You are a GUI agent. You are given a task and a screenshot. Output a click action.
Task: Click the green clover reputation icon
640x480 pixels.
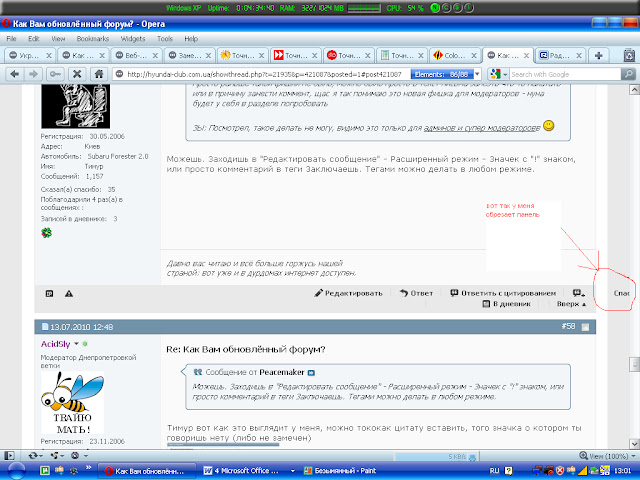47,233
